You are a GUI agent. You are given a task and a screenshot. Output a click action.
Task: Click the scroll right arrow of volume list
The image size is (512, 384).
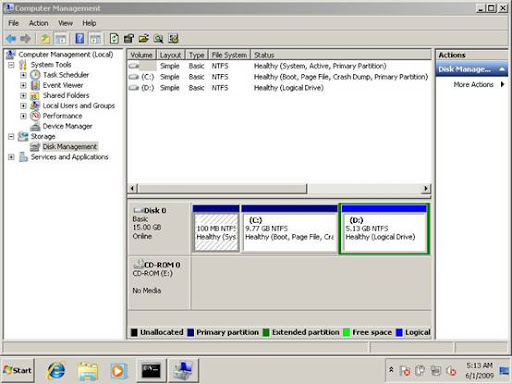pos(426,189)
